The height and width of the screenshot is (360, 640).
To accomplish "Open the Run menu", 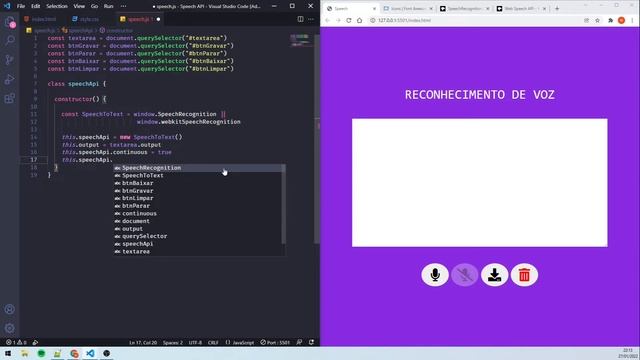I will [108, 6].
